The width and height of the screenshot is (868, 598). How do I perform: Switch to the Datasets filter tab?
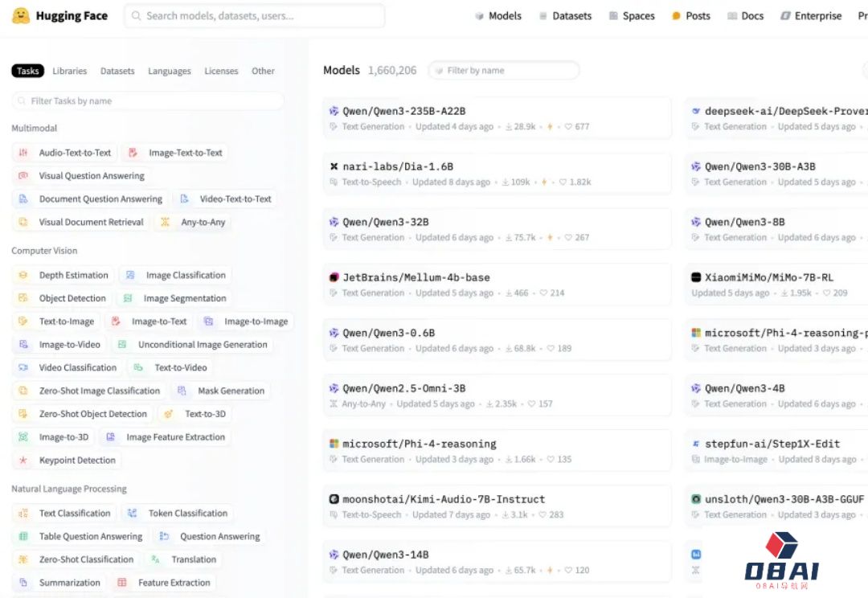(x=117, y=71)
